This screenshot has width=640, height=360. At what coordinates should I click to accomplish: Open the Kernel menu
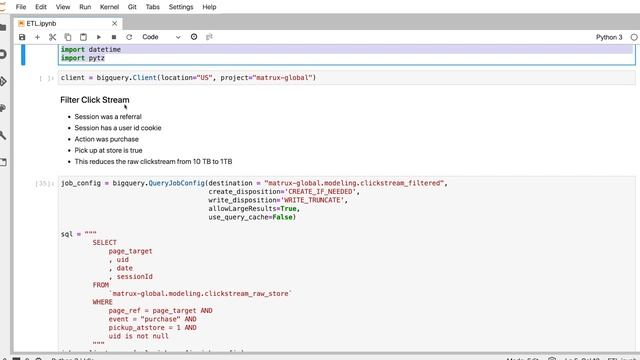(x=109, y=7)
